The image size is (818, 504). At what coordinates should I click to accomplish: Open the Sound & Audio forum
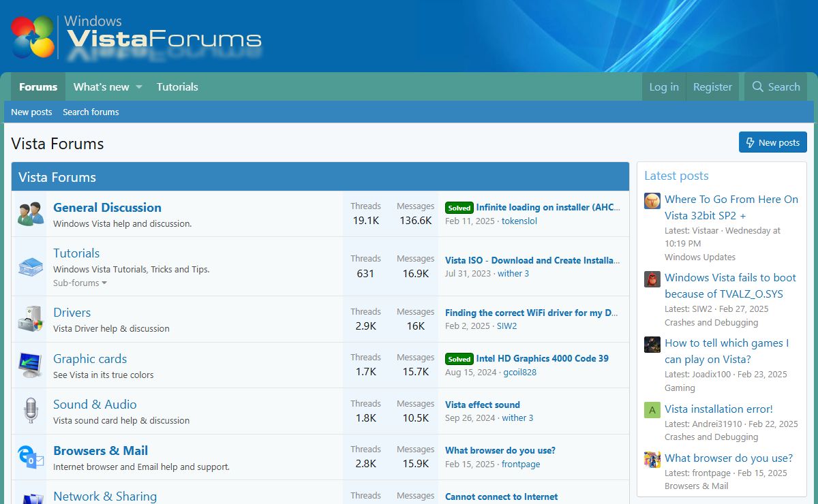pyautogui.click(x=95, y=405)
